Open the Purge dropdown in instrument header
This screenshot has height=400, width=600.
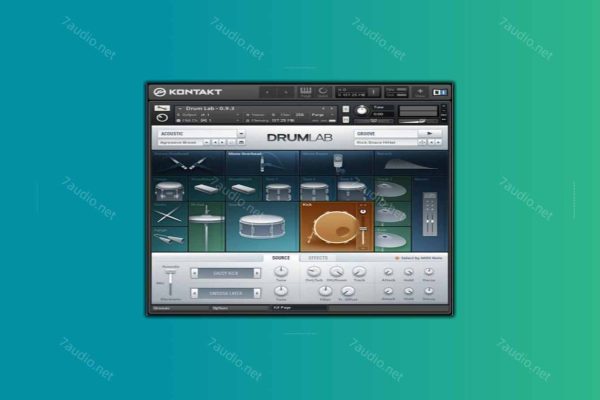[x=323, y=114]
